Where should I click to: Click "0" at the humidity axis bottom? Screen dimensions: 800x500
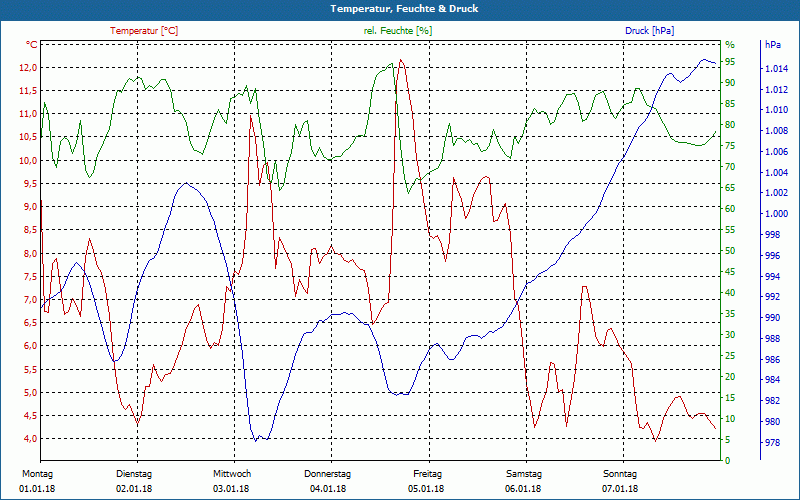click(x=728, y=461)
